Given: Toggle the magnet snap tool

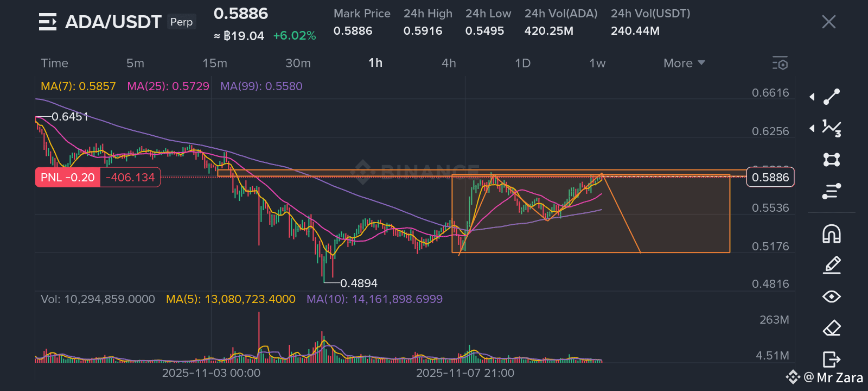Looking at the screenshot, I should pos(832,234).
